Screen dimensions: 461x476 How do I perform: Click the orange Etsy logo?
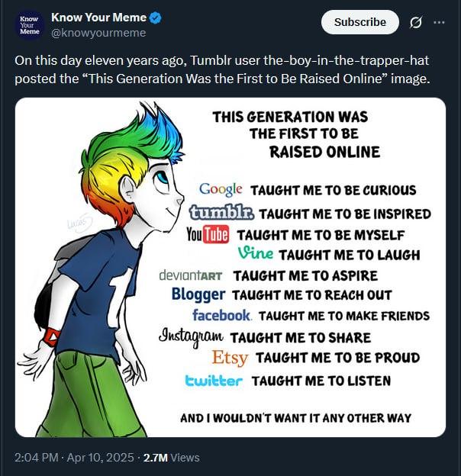tap(230, 357)
